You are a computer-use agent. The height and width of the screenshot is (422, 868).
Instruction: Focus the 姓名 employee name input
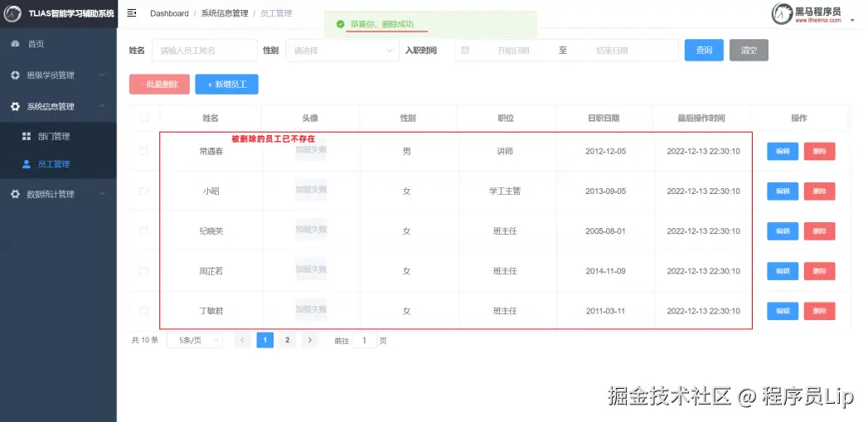tap(205, 51)
